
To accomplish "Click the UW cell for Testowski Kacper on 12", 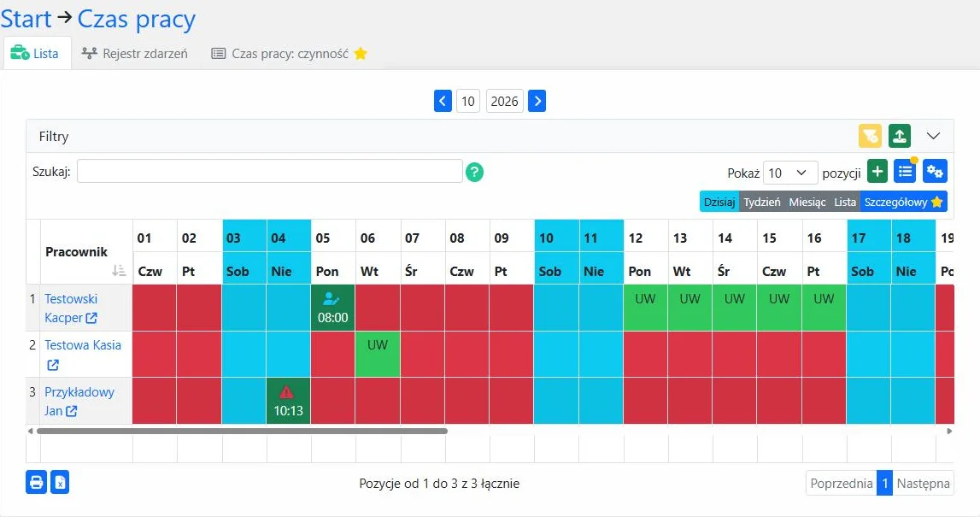I will [x=646, y=308].
